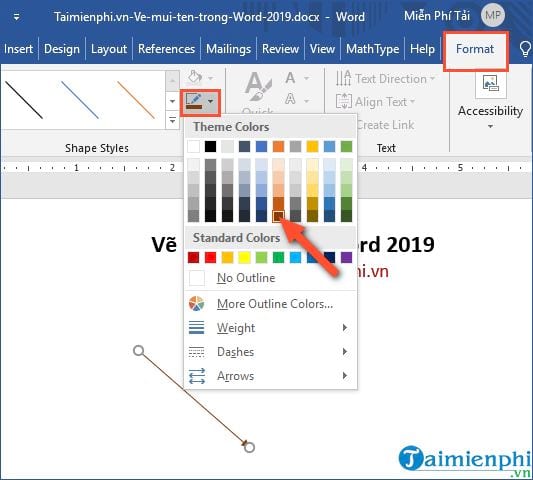
Task: Expand the full Shape Styles gallery
Action: (x=172, y=120)
